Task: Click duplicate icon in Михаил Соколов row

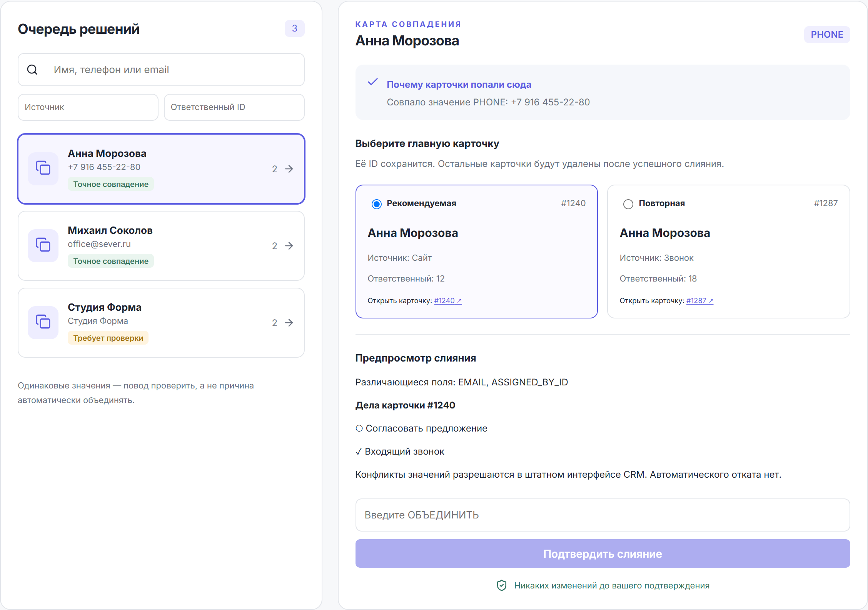Action: [x=43, y=245]
